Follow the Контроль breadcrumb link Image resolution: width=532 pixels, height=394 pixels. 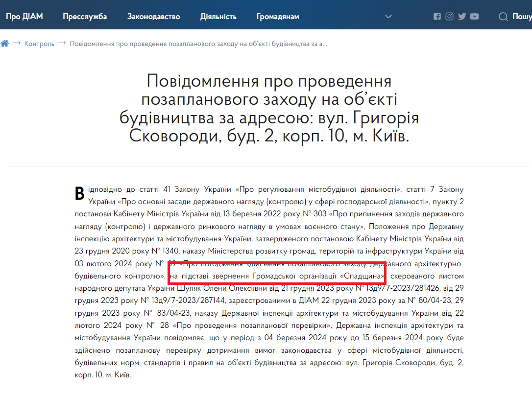pyautogui.click(x=39, y=44)
